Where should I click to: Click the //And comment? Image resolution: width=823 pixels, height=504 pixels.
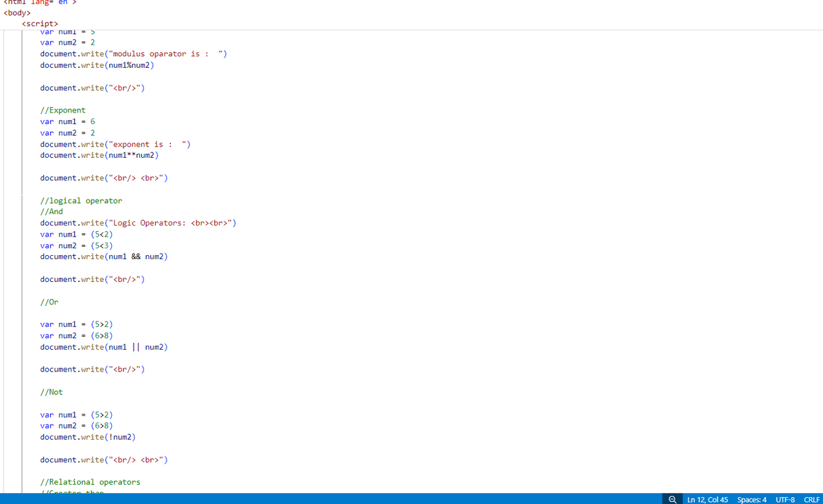tap(51, 211)
